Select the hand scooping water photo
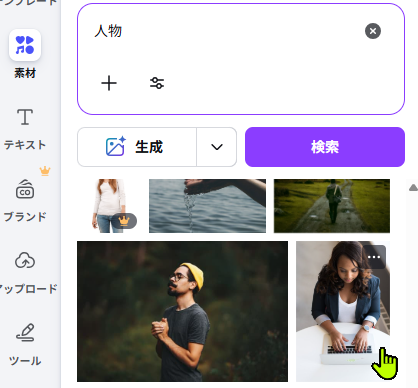The image size is (418, 388). click(x=207, y=206)
